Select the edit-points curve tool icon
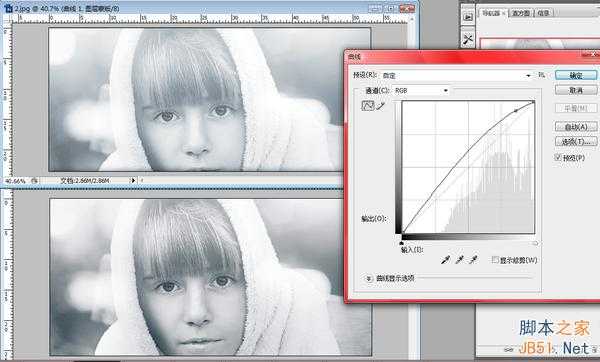Viewport: 600px width, 362px height. click(368, 106)
